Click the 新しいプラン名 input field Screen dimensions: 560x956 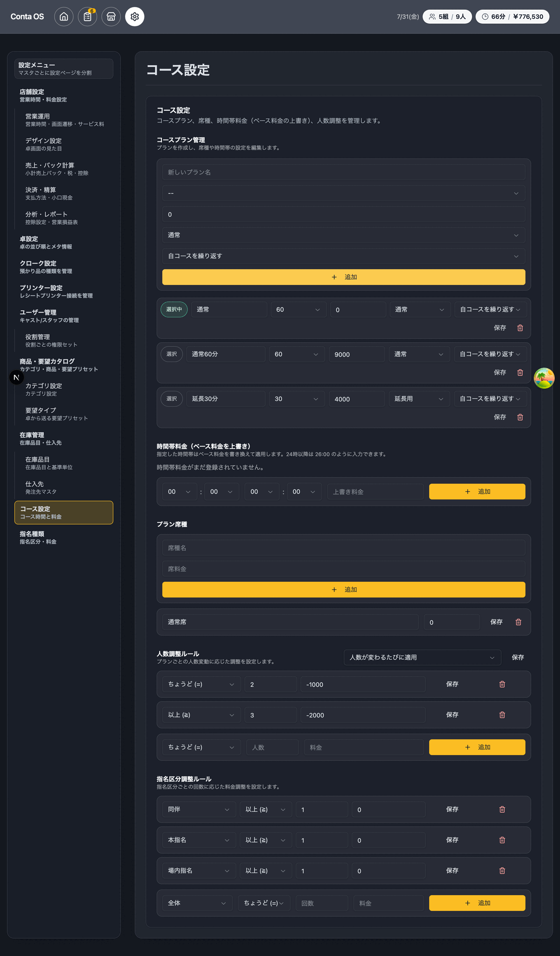pyautogui.click(x=344, y=172)
